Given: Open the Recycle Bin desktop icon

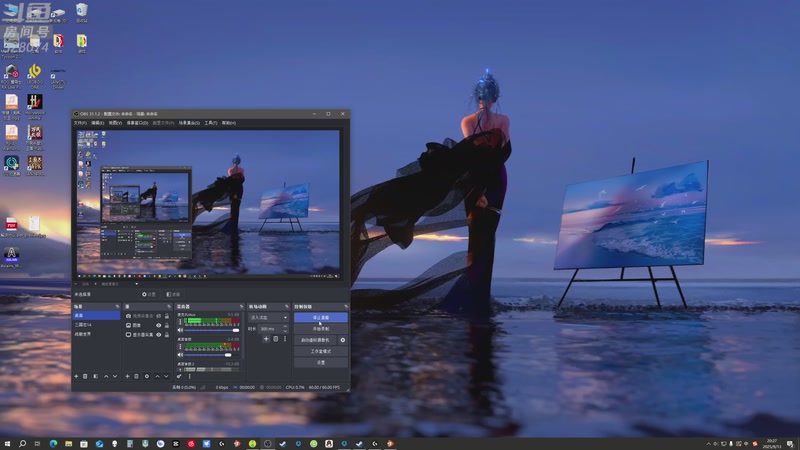Looking at the screenshot, I should pos(82,12).
